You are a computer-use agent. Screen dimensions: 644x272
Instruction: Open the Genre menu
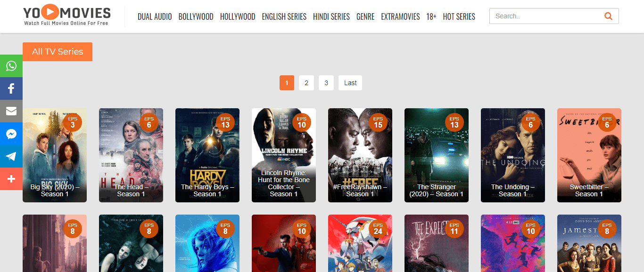365,16
